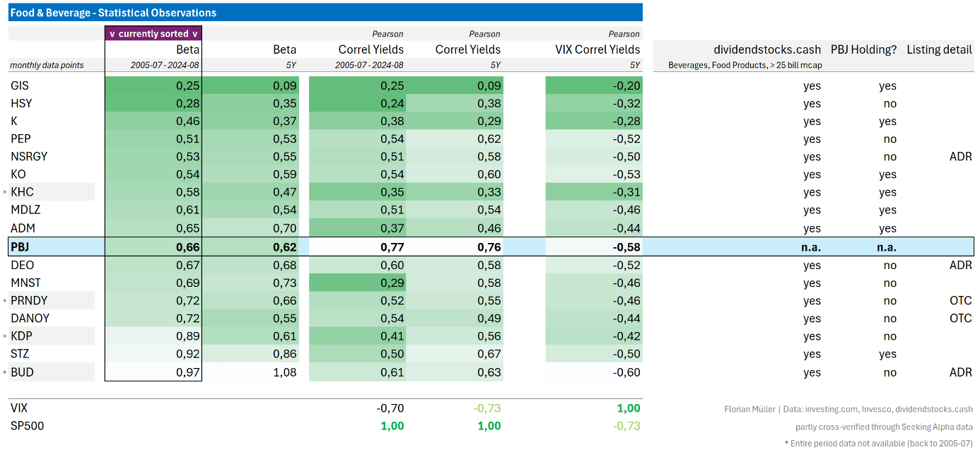Select PBJ's 'n.a.' under PBJ Holding?
This screenshot has width=980, height=457.
886,247
